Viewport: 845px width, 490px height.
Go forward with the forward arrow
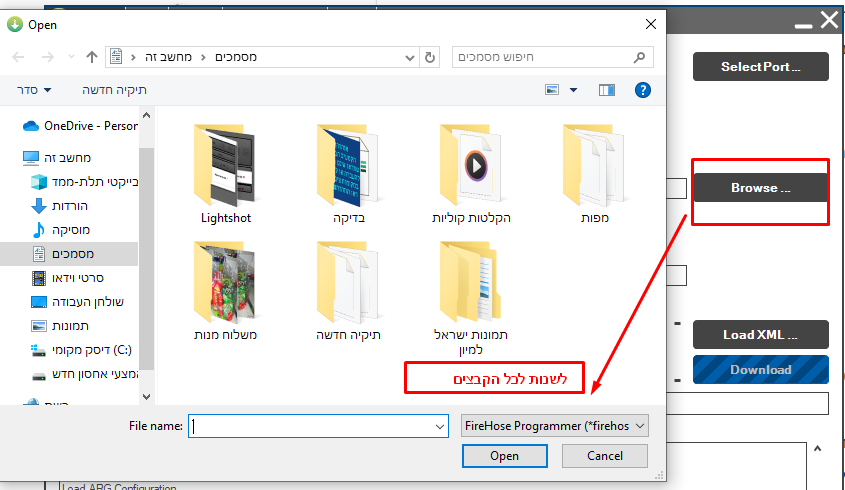(48, 57)
